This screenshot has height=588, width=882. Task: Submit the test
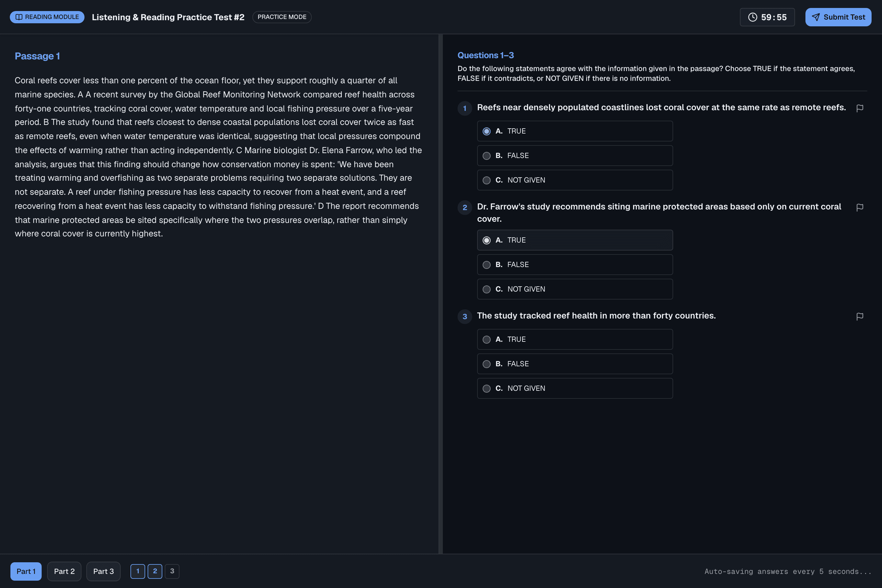pos(838,17)
